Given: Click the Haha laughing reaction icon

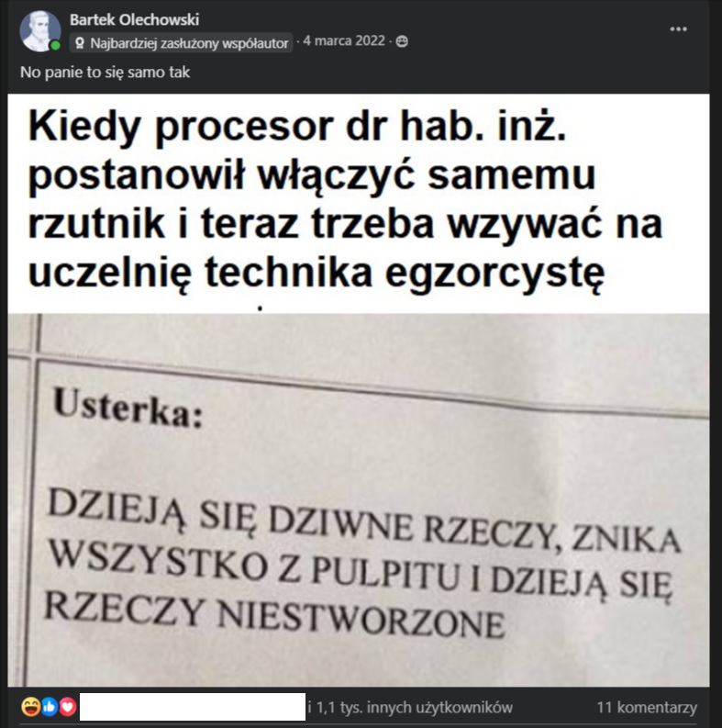Looking at the screenshot, I should 30,707.
